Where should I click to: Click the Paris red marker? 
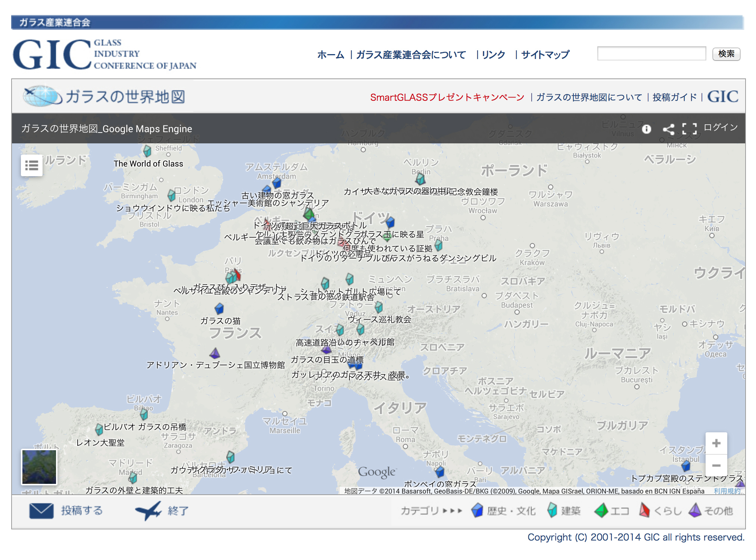[x=237, y=274]
